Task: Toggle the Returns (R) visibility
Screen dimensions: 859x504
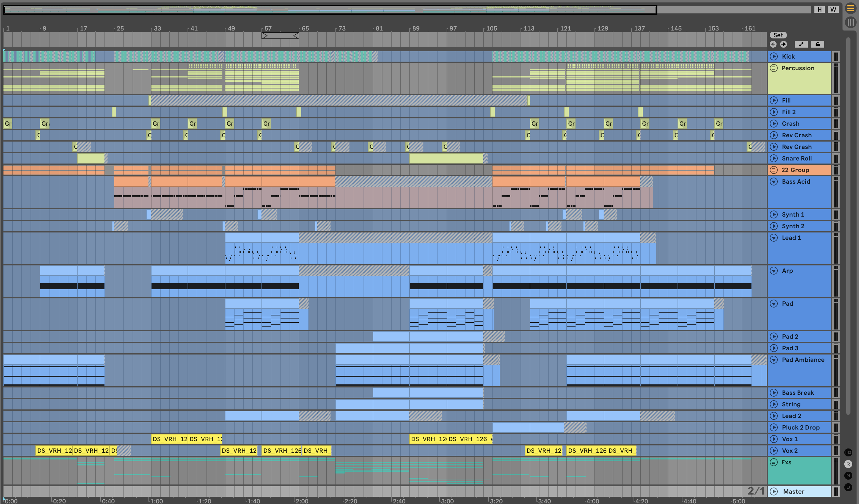Action: pyautogui.click(x=848, y=464)
